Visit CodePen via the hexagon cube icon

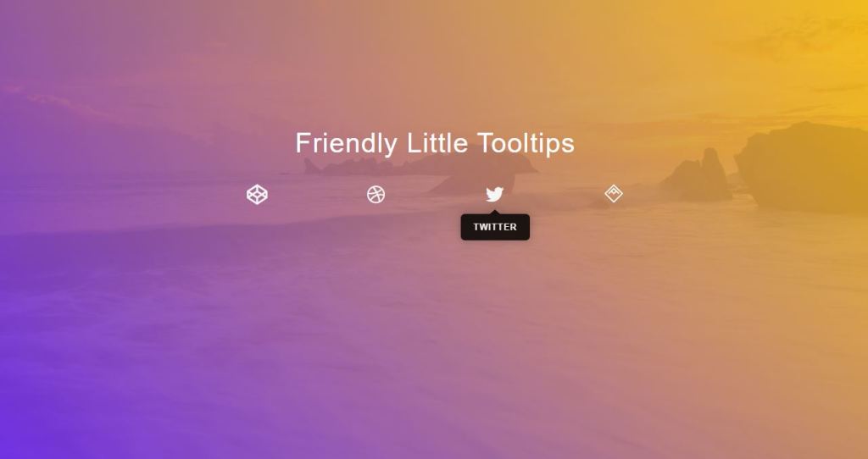[x=257, y=195]
